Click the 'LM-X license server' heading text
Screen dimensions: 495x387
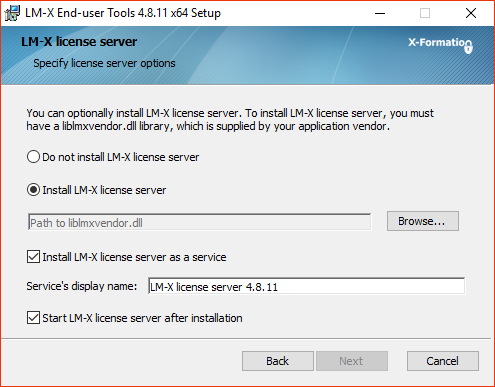79,42
